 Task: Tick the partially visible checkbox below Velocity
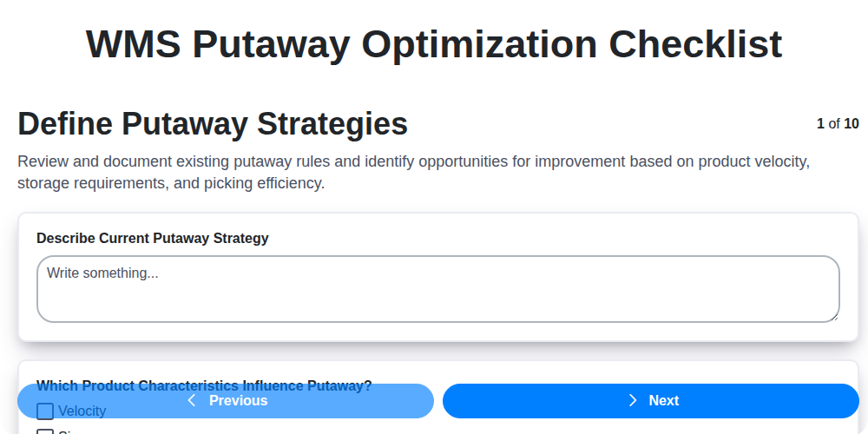[x=45, y=431]
